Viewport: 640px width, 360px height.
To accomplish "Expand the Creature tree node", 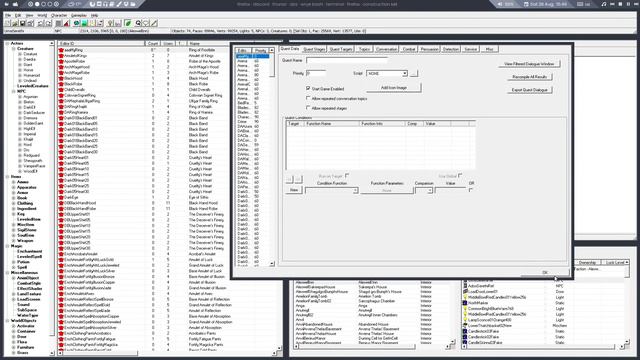I will click(x=13, y=49).
